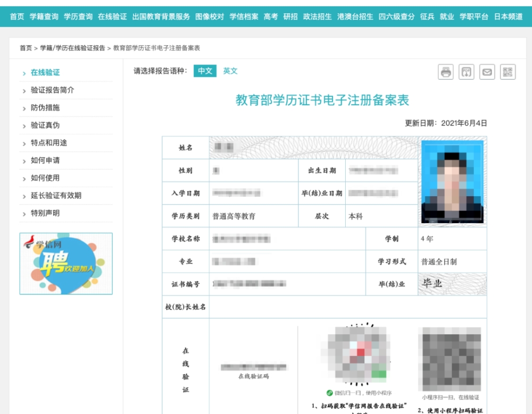Select 在线验证 in the sidebar
Viewport: 532px width, 414px height.
(45, 72)
